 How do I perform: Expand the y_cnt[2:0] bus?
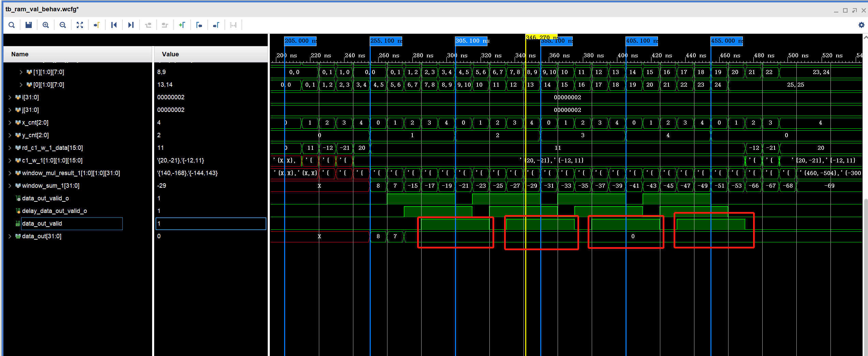tap(10, 135)
